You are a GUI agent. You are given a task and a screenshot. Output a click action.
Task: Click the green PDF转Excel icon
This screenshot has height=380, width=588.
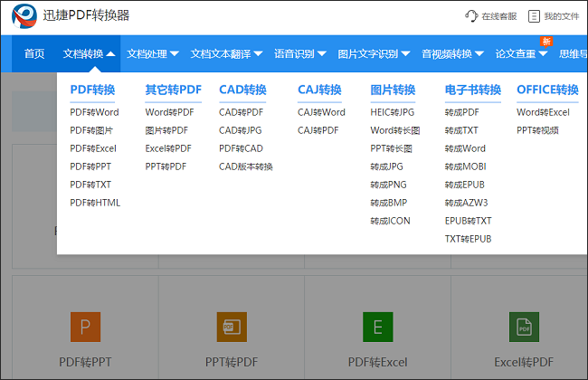click(x=377, y=326)
